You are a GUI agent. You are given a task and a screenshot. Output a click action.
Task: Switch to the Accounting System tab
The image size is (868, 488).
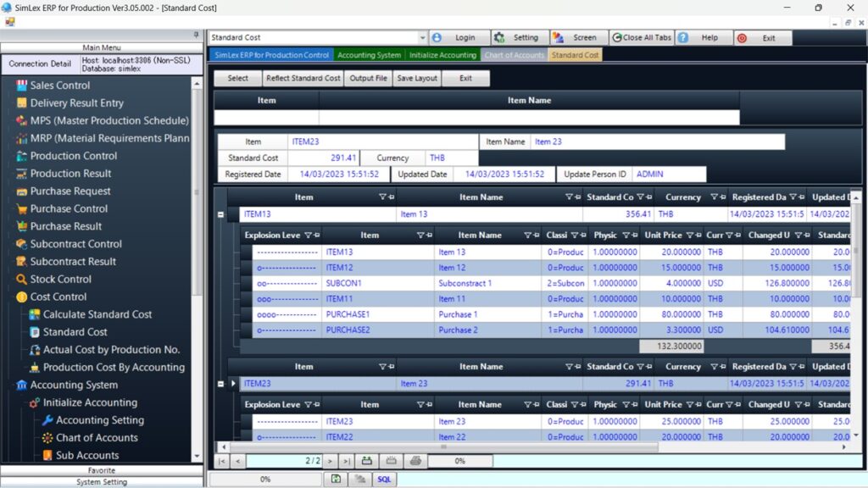tap(370, 53)
